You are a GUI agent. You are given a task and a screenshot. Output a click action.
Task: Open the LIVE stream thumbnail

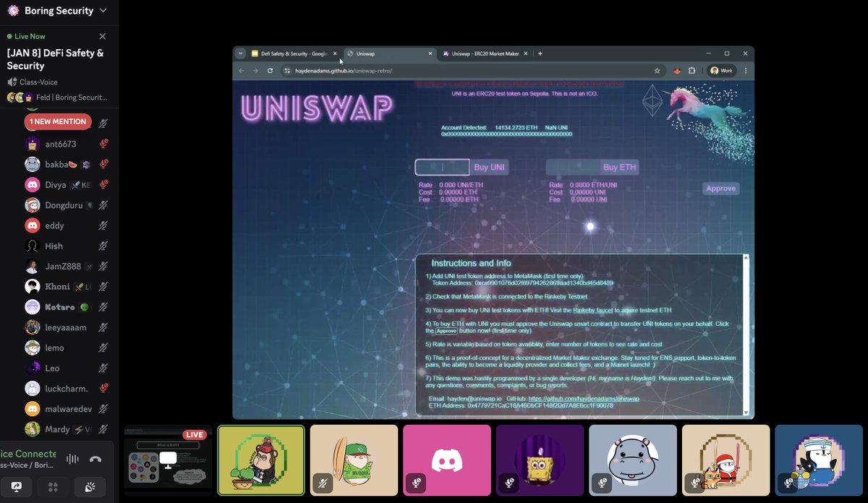click(x=169, y=460)
